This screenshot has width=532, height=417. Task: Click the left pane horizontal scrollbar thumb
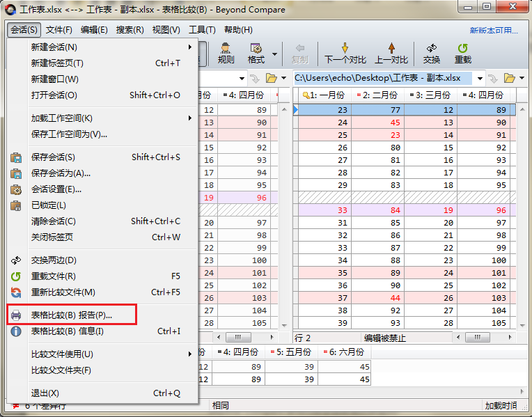click(x=238, y=337)
